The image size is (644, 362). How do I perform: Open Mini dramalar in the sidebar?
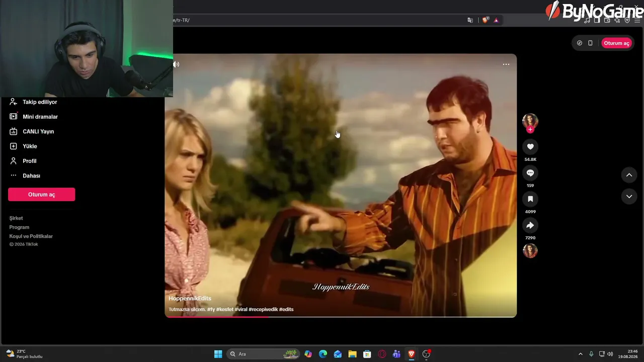[34, 117]
